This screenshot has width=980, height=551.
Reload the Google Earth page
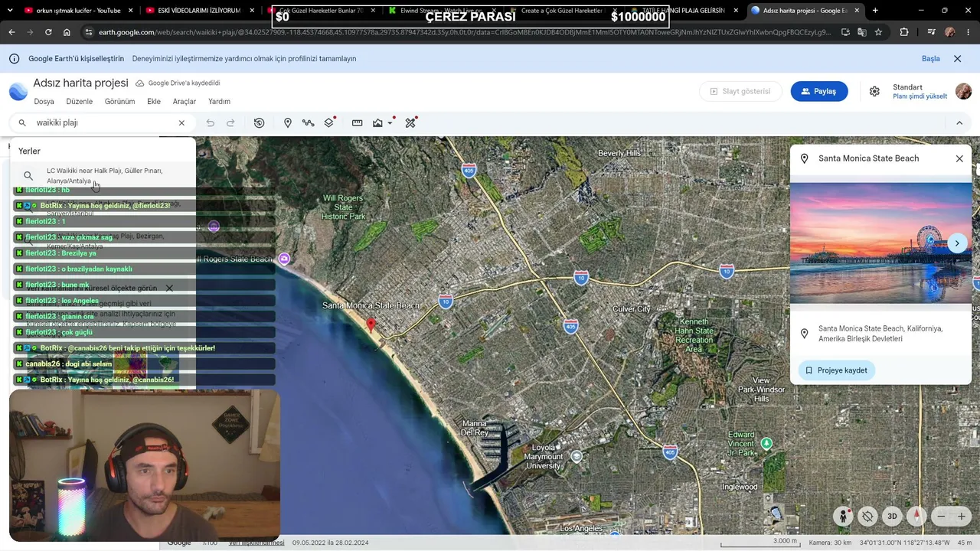pos(48,32)
